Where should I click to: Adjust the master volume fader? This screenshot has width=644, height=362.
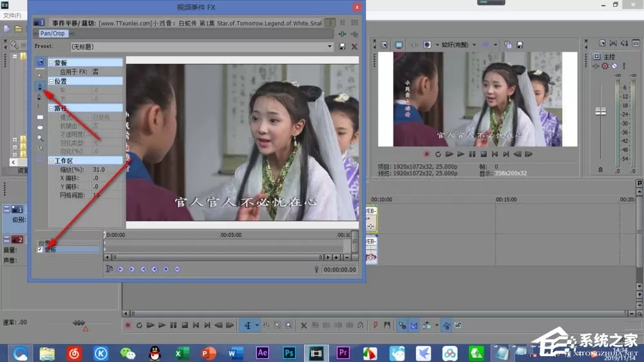coord(600,111)
